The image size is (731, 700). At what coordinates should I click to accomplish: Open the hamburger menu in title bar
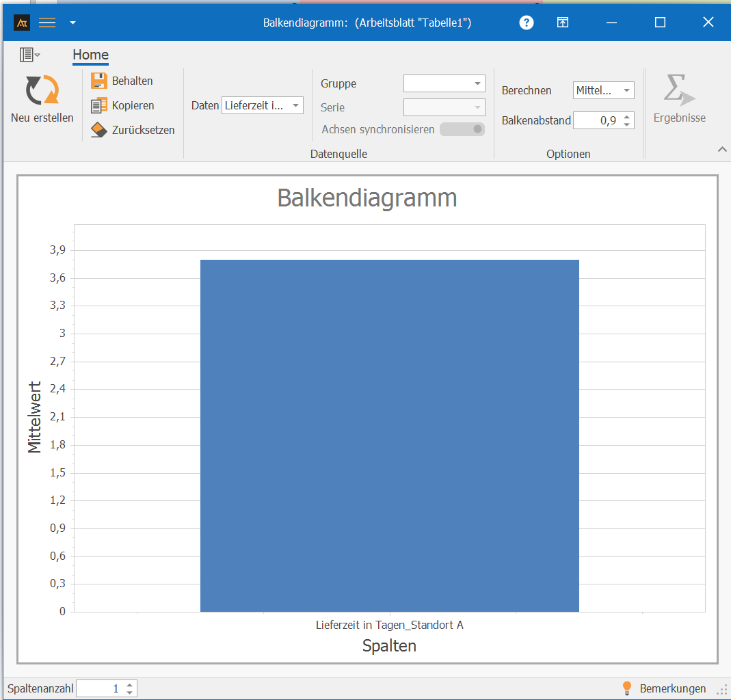pos(47,23)
